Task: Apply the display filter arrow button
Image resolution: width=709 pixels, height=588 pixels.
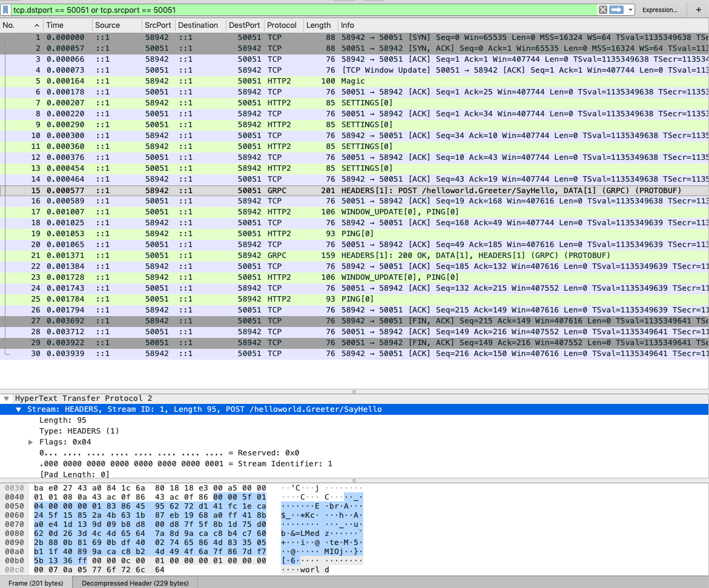Action: coord(616,10)
